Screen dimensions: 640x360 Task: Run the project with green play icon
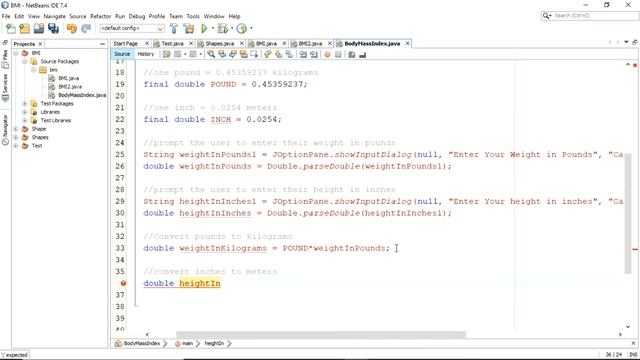click(x=204, y=29)
